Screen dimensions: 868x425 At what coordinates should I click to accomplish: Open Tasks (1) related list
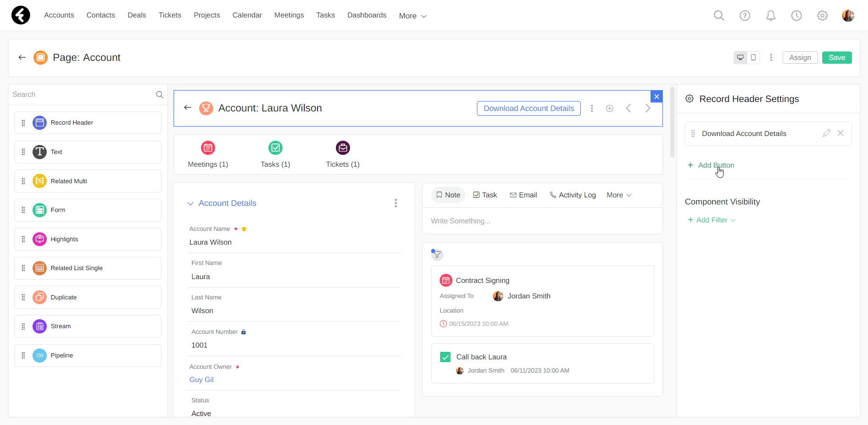(275, 154)
